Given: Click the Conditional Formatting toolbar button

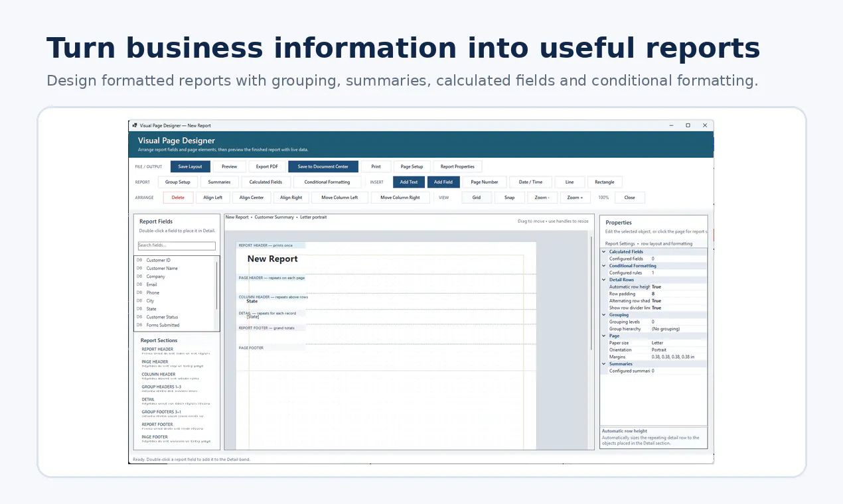Looking at the screenshot, I should point(327,182).
